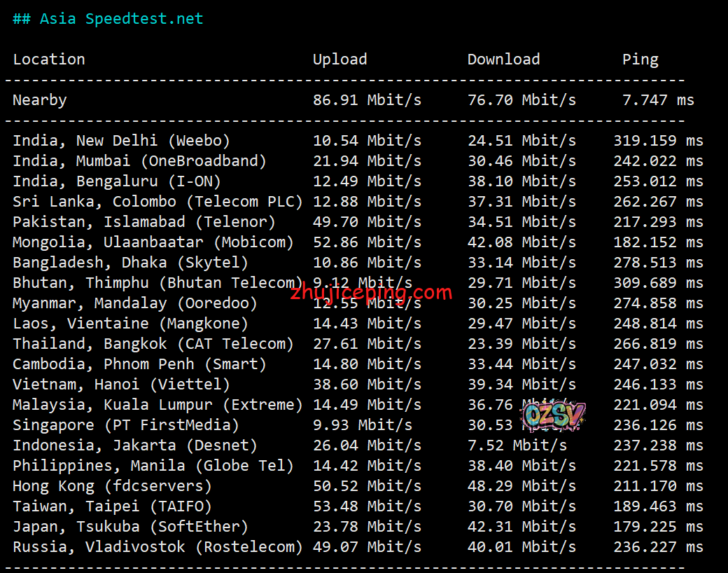
Task: Select the Thailand, Bangkok (CAT Telecom) row
Action: (x=153, y=344)
